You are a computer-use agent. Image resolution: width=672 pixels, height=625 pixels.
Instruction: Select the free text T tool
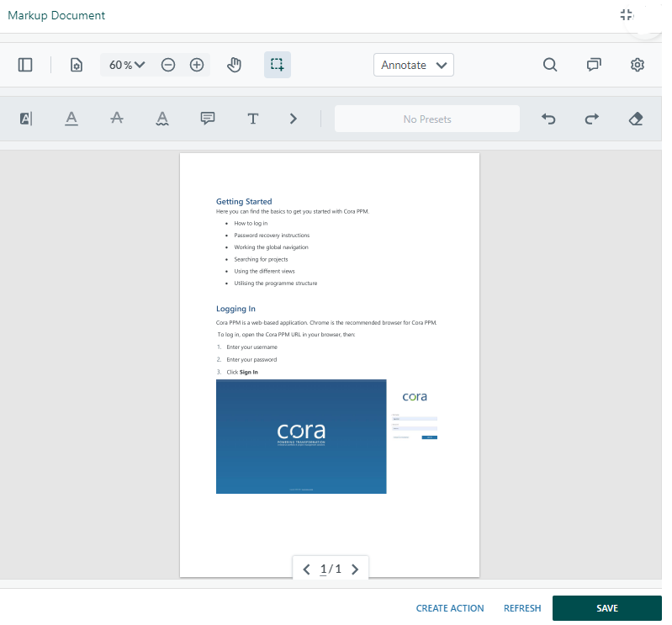click(x=253, y=119)
